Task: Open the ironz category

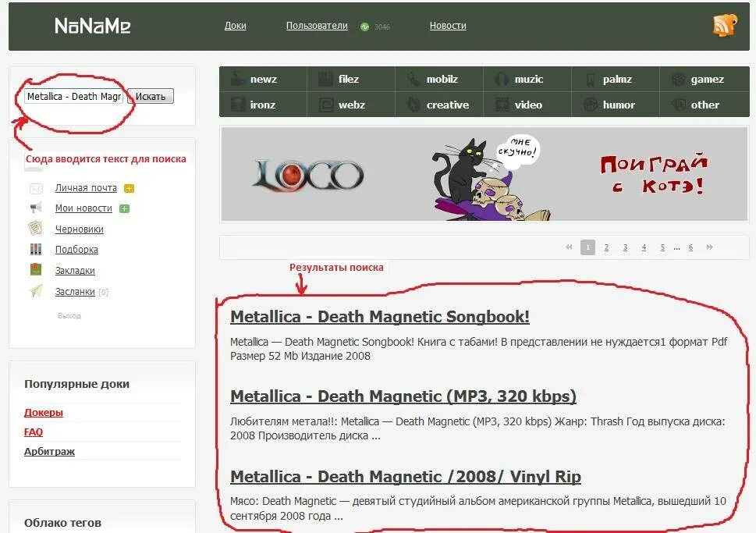Action: click(263, 105)
